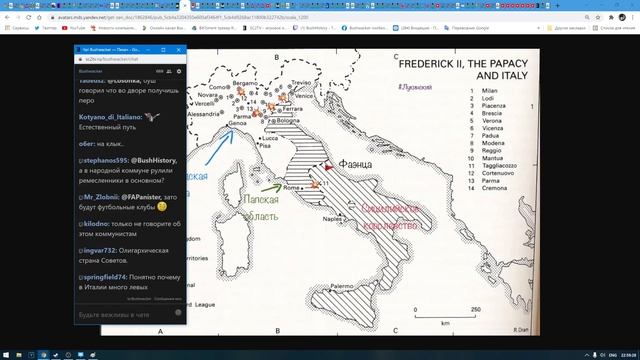The image size is (640, 360).
Task: Open the browser home page
Action: point(39,18)
